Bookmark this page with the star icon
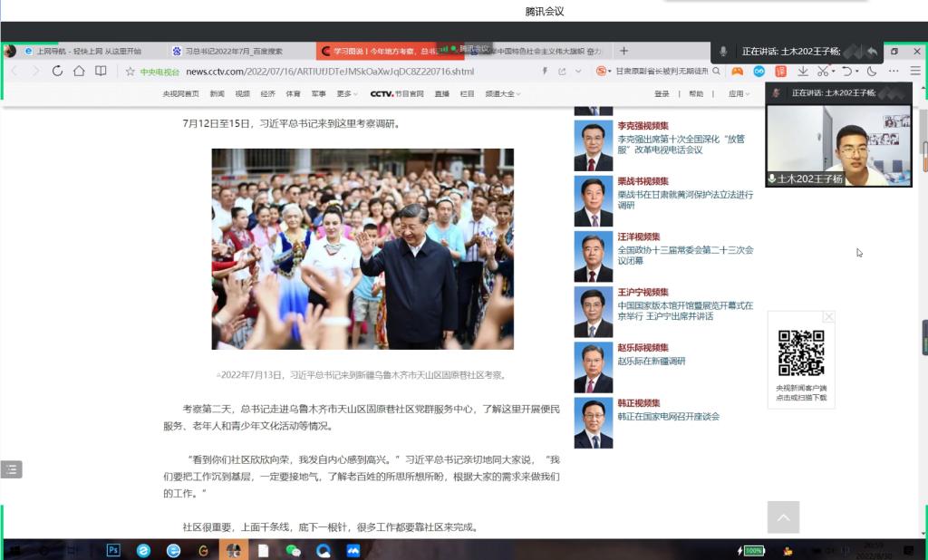This screenshot has width=928, height=560. click(x=130, y=72)
